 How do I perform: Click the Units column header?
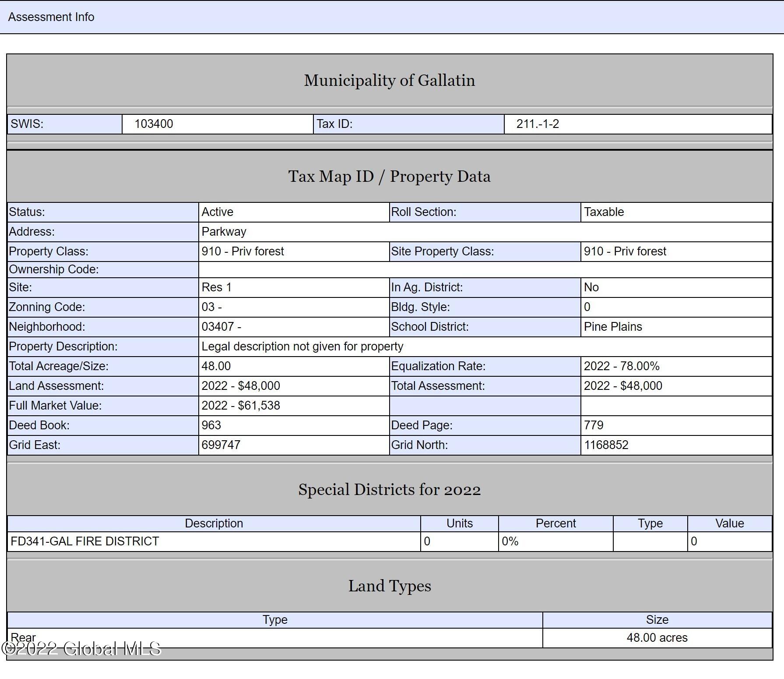[460, 523]
